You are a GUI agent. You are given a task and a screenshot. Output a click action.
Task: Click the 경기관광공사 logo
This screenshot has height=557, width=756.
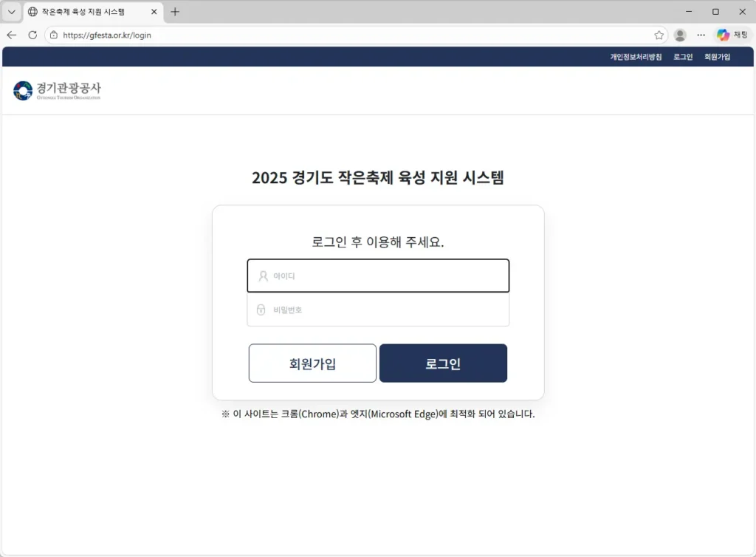tap(58, 89)
